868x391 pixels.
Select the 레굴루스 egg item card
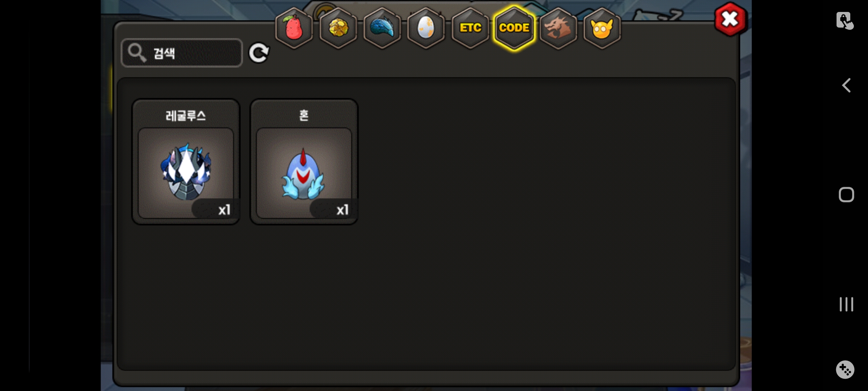click(x=186, y=162)
